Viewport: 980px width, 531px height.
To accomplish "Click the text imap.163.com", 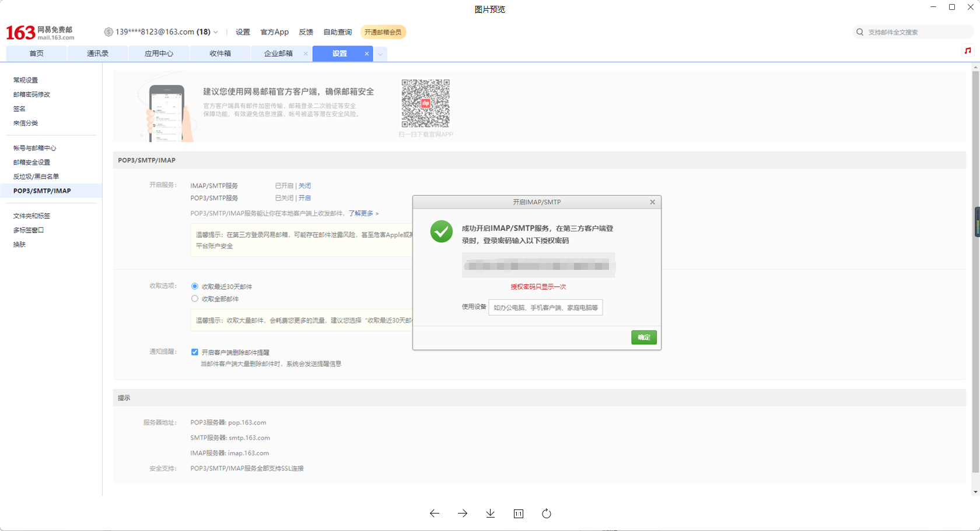I will pos(249,453).
